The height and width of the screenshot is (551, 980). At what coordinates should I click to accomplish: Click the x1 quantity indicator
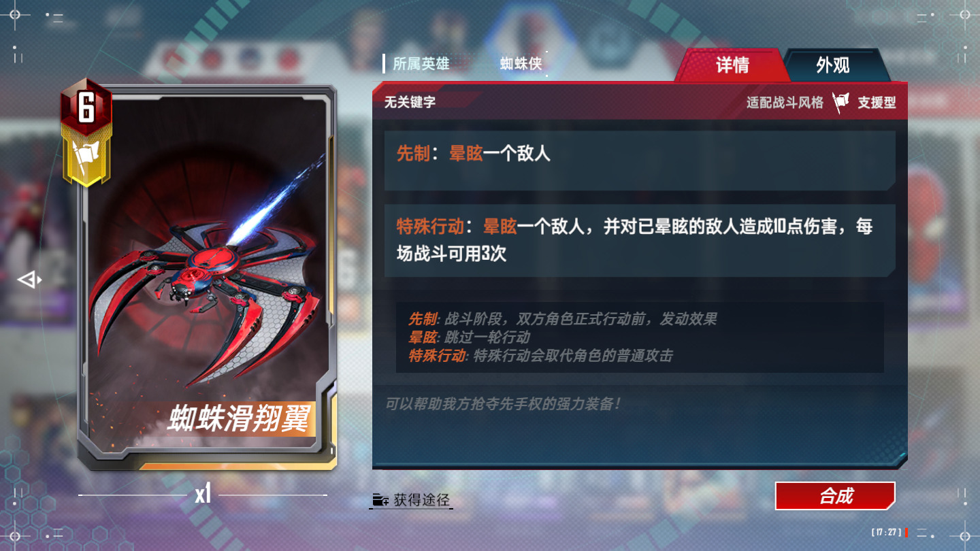(x=203, y=495)
